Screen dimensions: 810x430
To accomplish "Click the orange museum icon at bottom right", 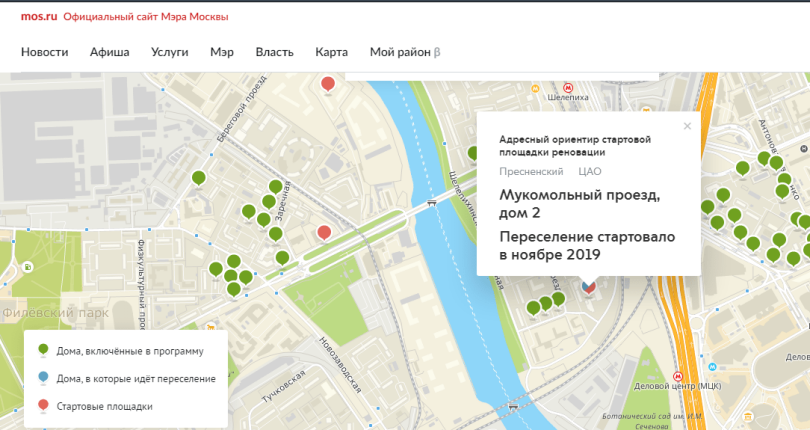I will (x=747, y=417).
